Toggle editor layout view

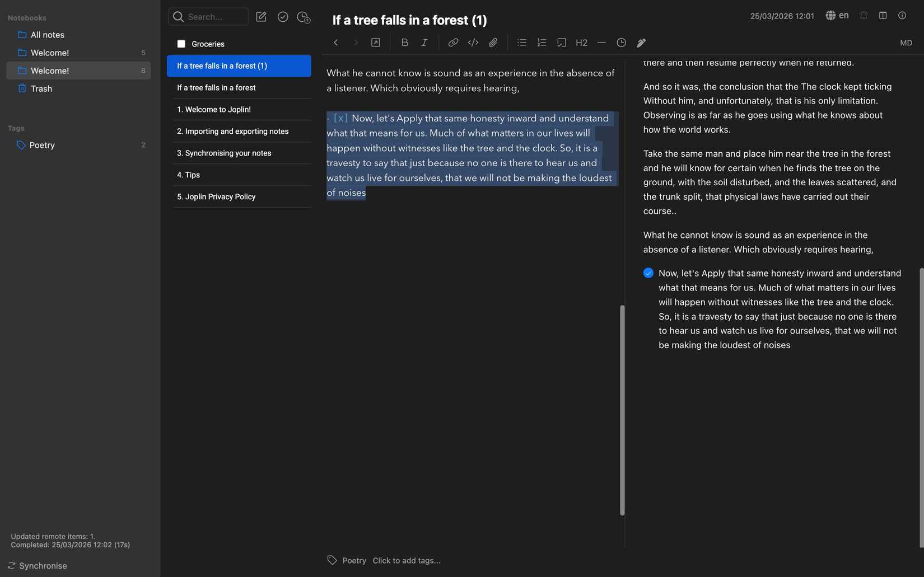pos(883,16)
